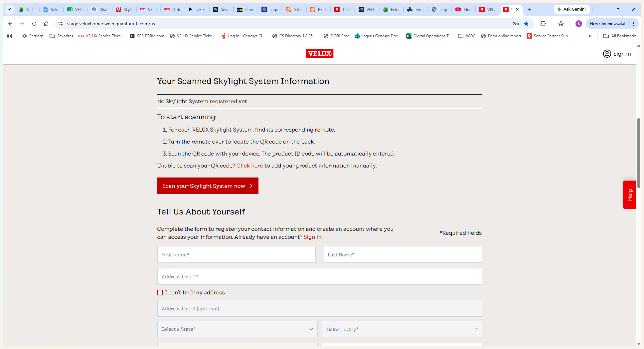
Task: Reload the page with the refresh icon
Action: point(34,24)
